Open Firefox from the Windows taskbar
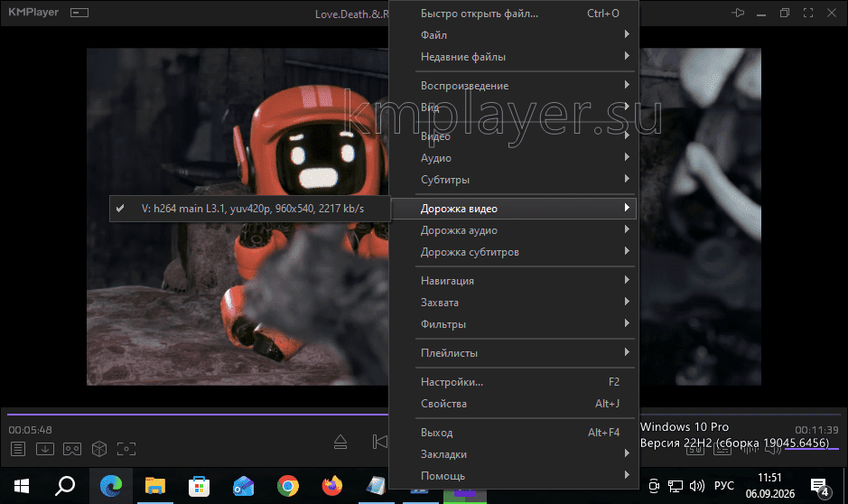Screen dimensions: 848x504 coord(332,486)
